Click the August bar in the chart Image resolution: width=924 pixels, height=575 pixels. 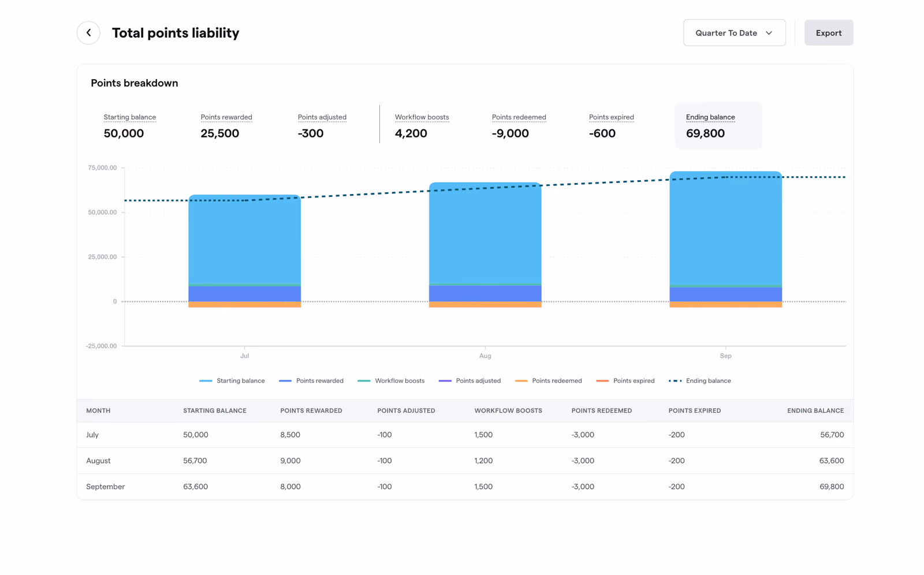[485, 245]
